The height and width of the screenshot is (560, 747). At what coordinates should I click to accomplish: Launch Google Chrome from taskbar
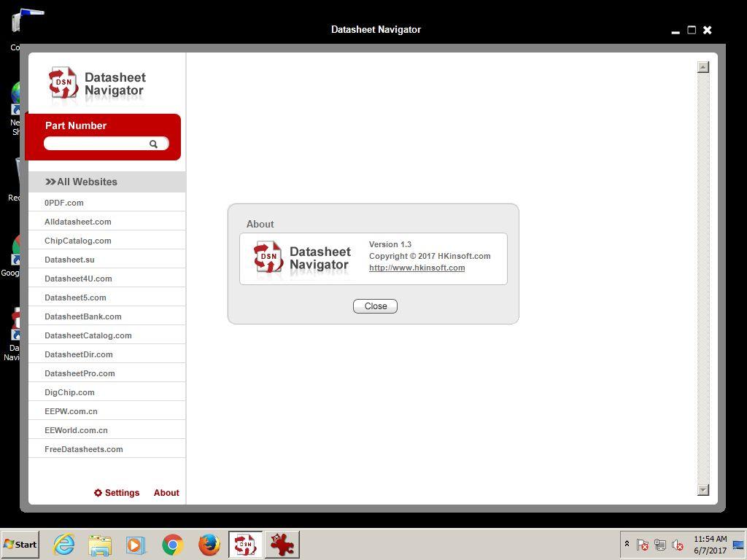[172, 545]
